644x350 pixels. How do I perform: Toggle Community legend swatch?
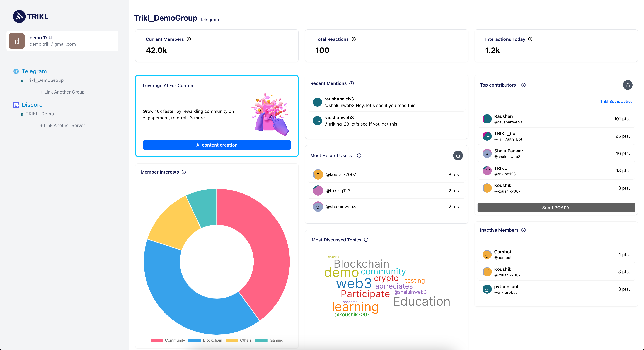point(156,341)
